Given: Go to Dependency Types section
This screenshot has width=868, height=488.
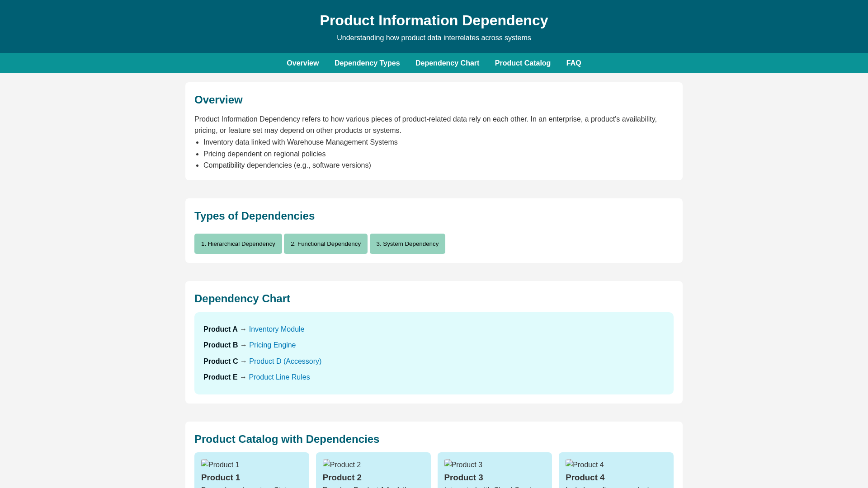Looking at the screenshot, I should pos(367,63).
